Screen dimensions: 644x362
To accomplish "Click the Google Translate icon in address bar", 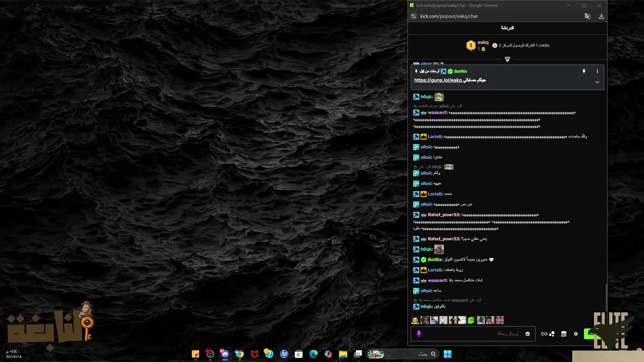I will click(x=587, y=16).
